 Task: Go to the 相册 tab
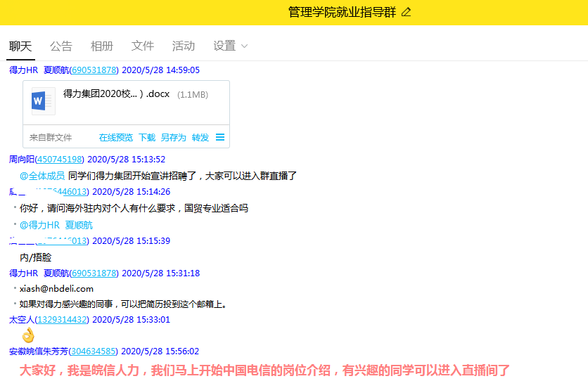(x=102, y=46)
